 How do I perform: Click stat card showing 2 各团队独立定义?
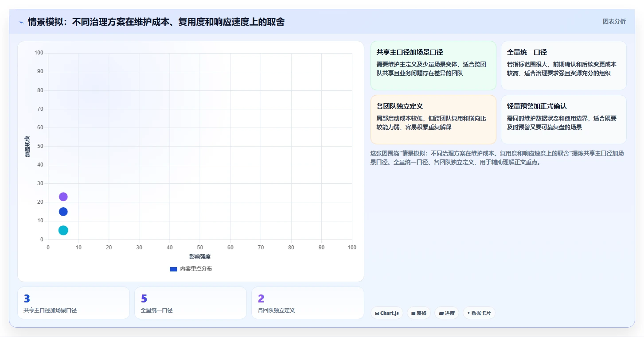tap(308, 303)
